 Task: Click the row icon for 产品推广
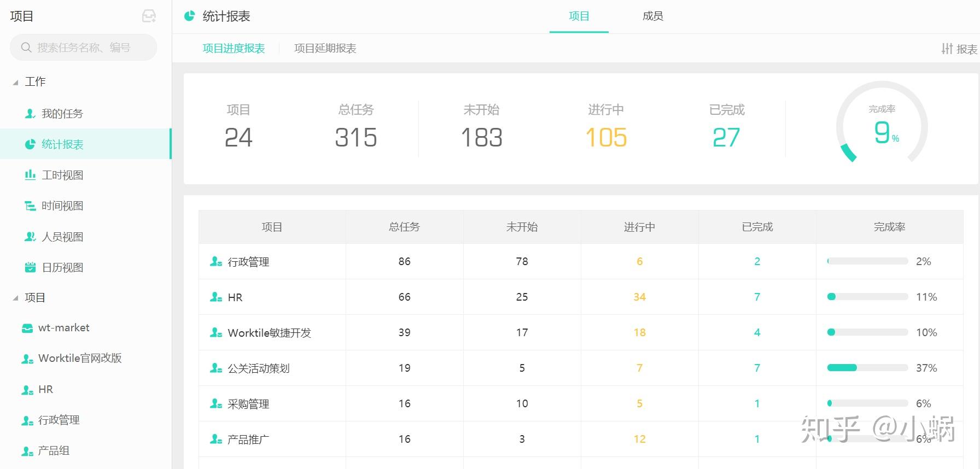click(x=216, y=439)
